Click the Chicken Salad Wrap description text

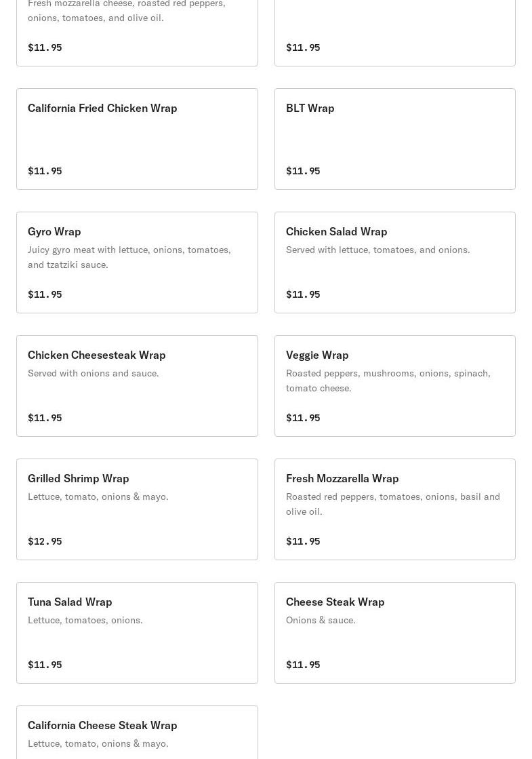[x=377, y=250]
